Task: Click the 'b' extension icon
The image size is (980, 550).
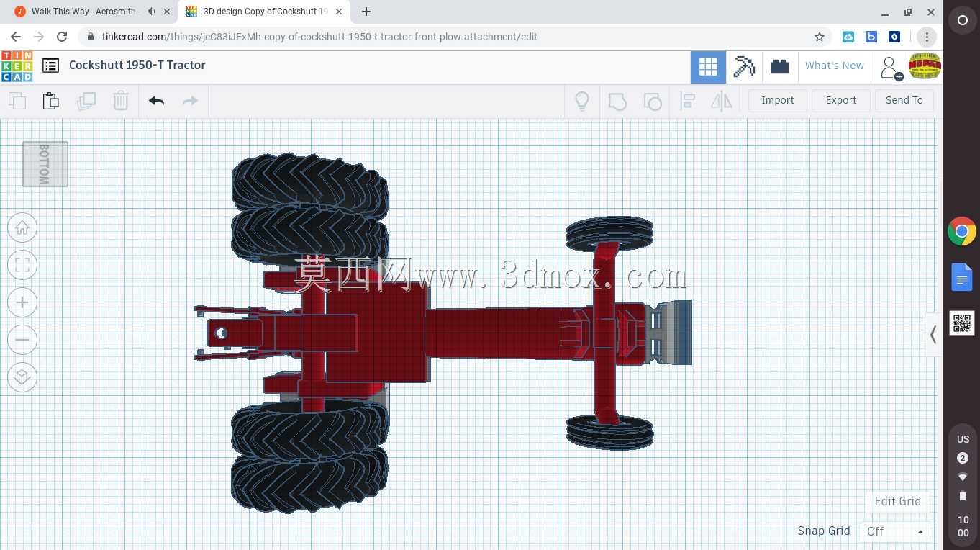Action: [x=871, y=37]
